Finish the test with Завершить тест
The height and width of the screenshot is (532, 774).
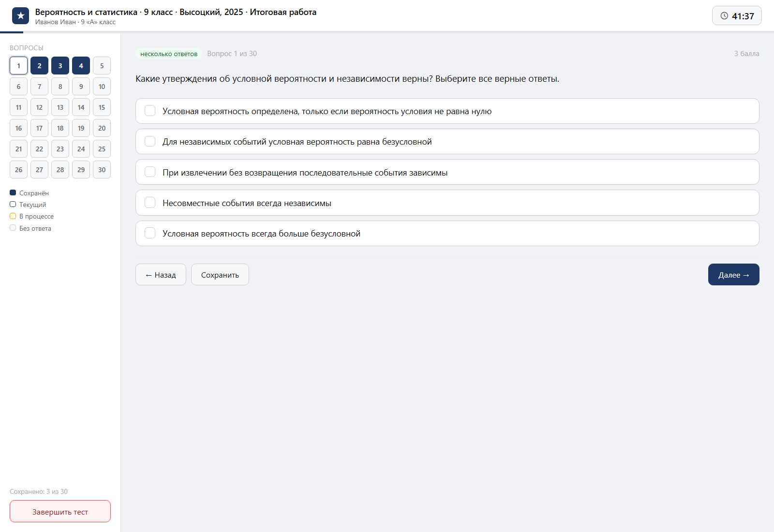[x=60, y=511]
